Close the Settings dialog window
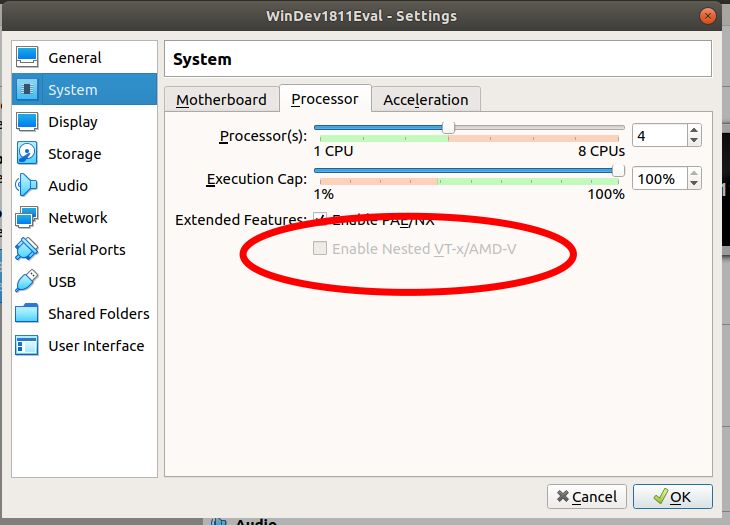The height and width of the screenshot is (525, 730). click(708, 16)
